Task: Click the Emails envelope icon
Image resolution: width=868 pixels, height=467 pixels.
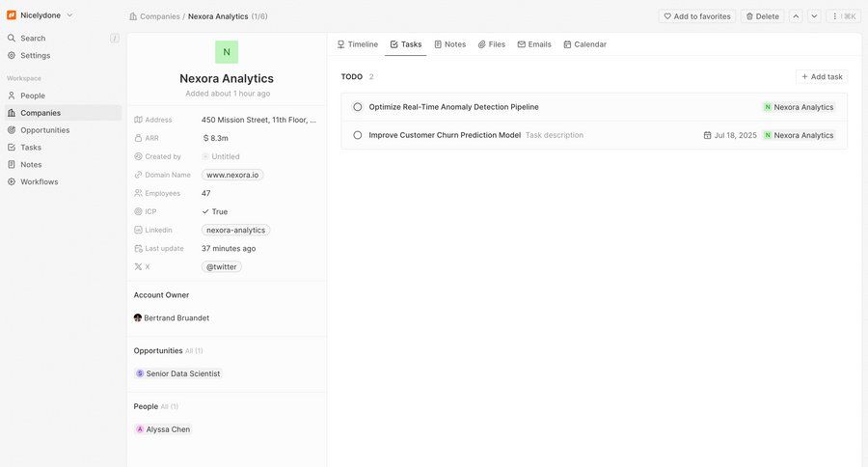Action: tap(522, 44)
